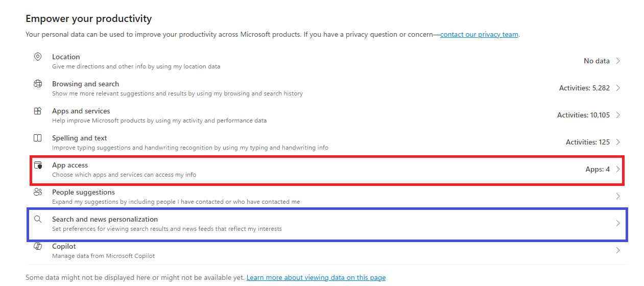Click the Apps and services grid icon

coord(38,111)
